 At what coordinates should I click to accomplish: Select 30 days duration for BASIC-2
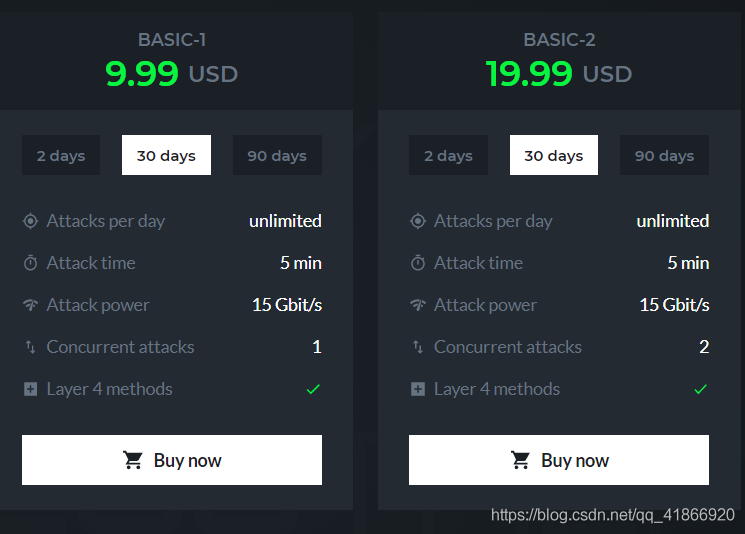tap(554, 155)
